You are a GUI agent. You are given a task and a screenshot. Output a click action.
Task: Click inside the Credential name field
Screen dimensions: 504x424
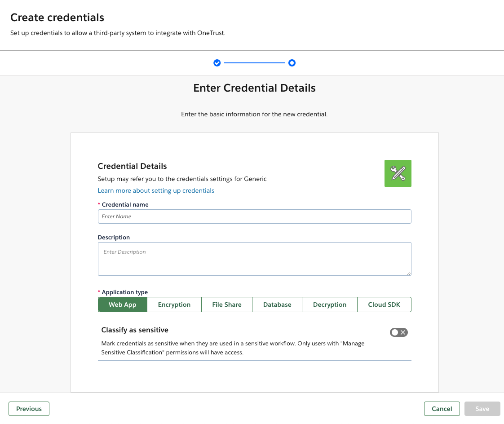[254, 216]
